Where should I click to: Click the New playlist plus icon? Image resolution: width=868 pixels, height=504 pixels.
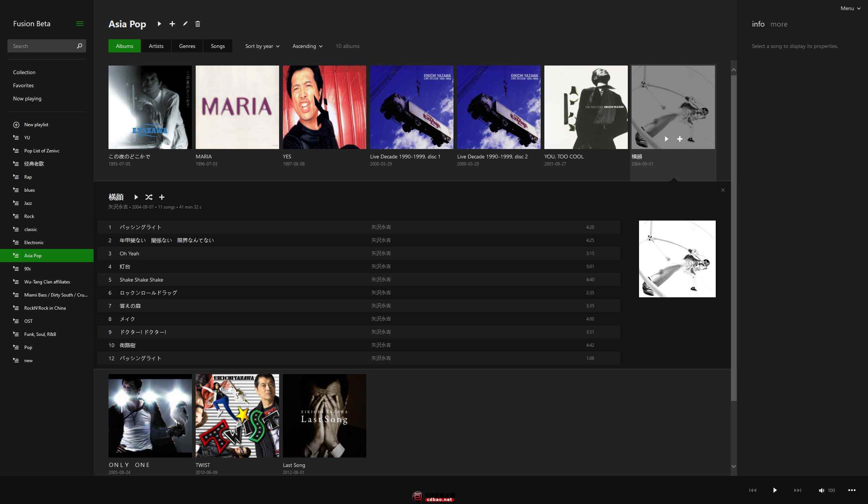(x=16, y=125)
